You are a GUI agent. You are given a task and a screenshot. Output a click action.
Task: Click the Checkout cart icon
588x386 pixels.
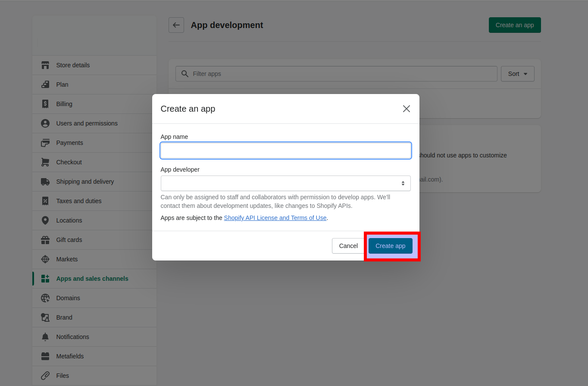(45, 162)
